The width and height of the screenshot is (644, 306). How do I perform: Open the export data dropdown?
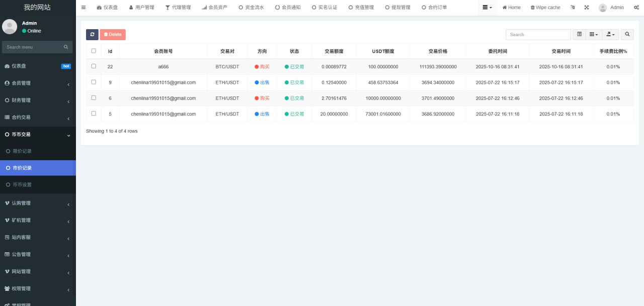point(610,35)
